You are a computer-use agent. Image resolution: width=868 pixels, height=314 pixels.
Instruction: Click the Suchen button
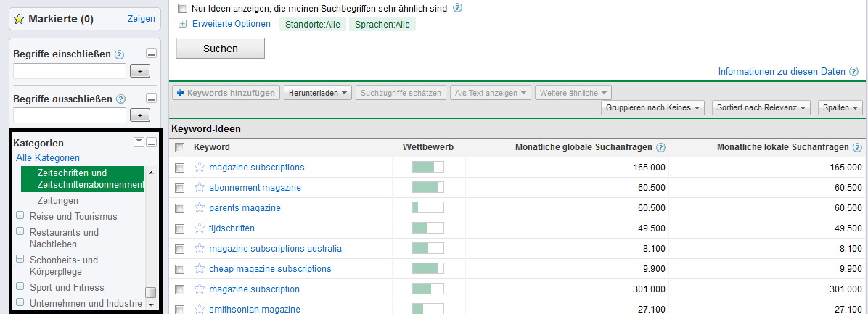click(221, 49)
